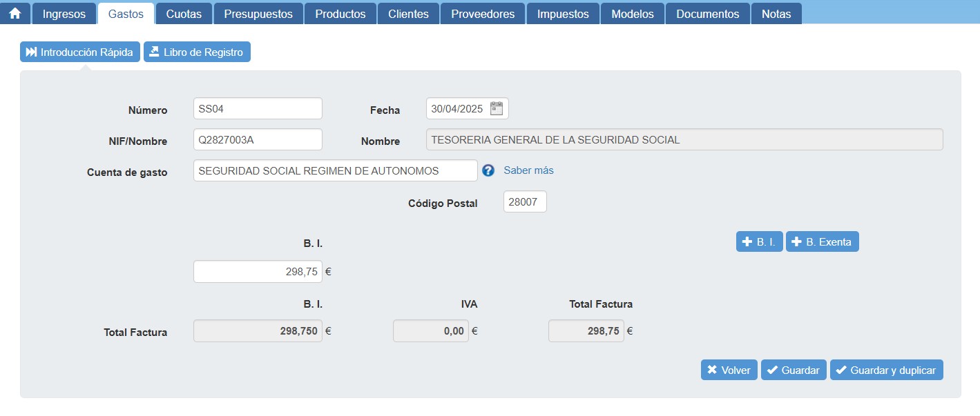This screenshot has width=980, height=416.
Task: Edit the Código Postal field 28007
Action: [x=525, y=201]
